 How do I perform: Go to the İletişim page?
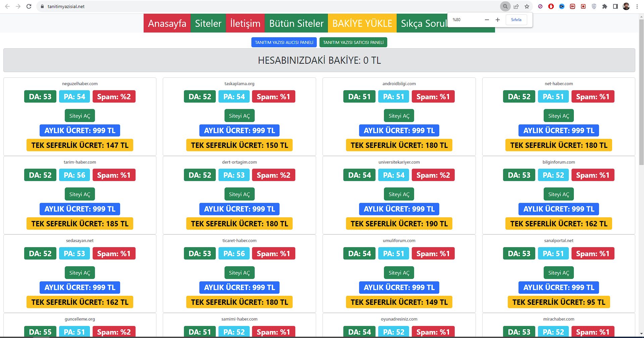coord(245,23)
